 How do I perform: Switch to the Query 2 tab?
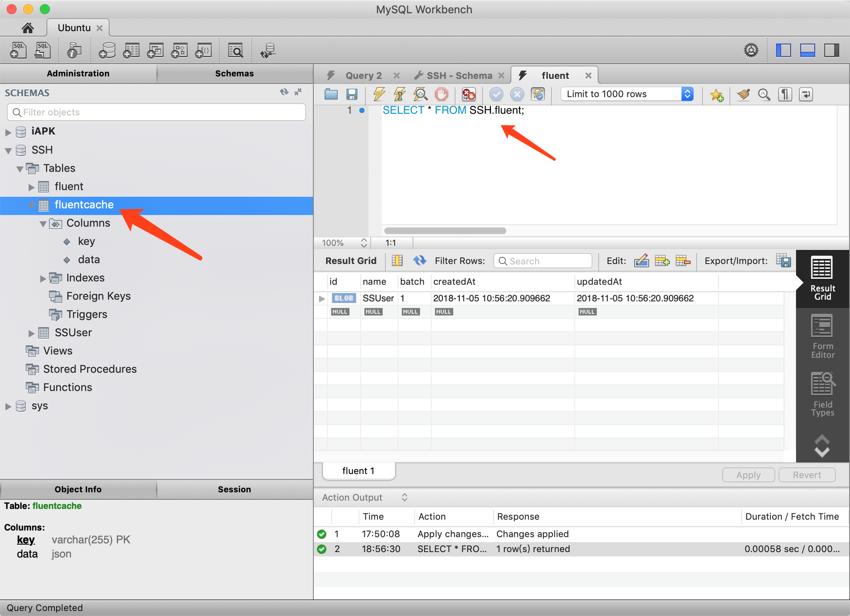pos(363,76)
